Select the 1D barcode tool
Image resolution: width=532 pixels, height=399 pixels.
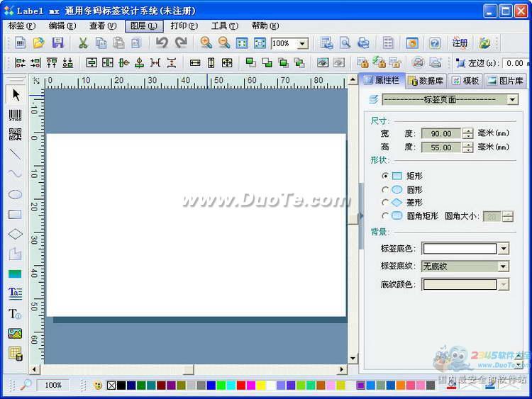(x=16, y=116)
